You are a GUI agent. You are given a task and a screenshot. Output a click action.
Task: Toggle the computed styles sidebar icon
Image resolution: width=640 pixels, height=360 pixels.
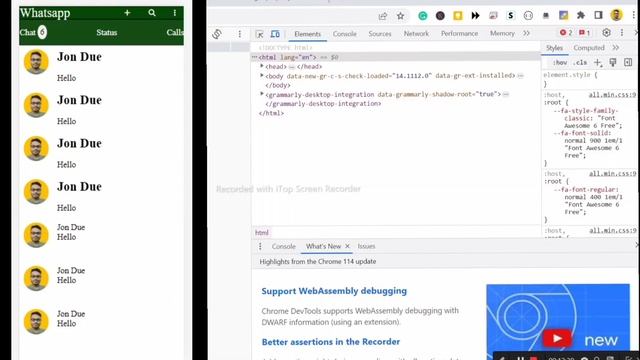point(628,62)
